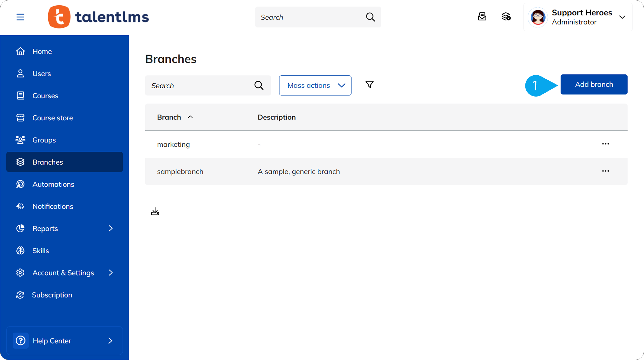Image resolution: width=644 pixels, height=360 pixels.
Task: Open the Automations panel
Action: pos(53,184)
